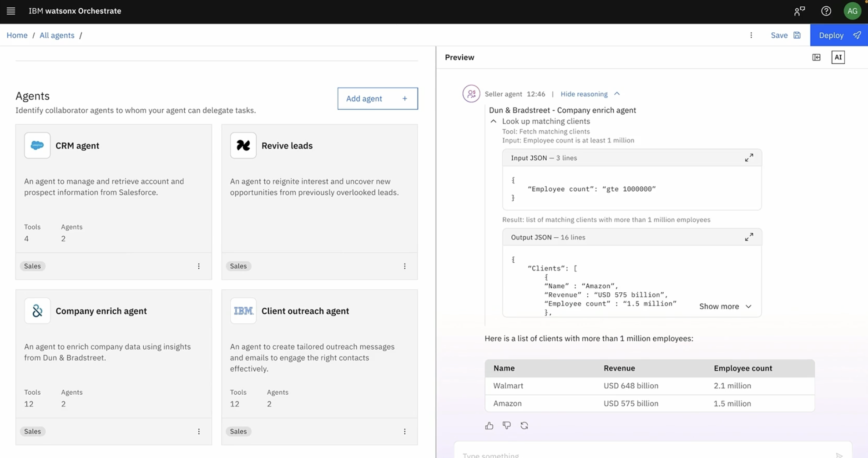Click the Name column header
This screenshot has height=458, width=868.
(x=504, y=368)
